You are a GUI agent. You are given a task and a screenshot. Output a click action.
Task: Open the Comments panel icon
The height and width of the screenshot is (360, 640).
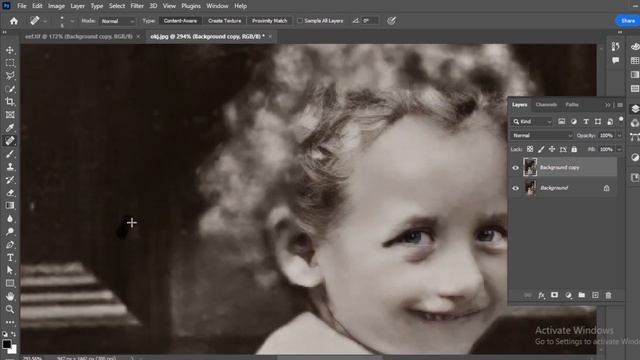pos(616,60)
